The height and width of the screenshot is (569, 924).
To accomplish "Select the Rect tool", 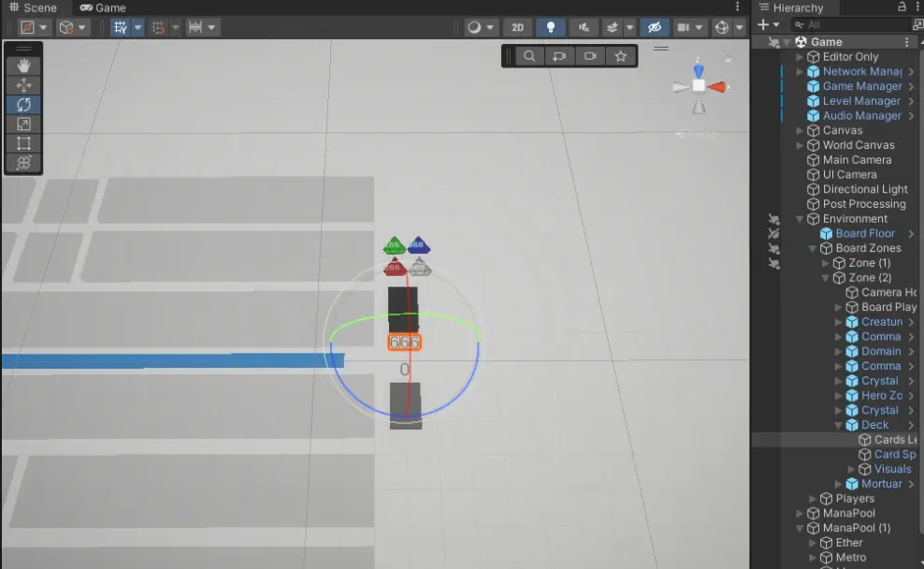I will (x=23, y=143).
